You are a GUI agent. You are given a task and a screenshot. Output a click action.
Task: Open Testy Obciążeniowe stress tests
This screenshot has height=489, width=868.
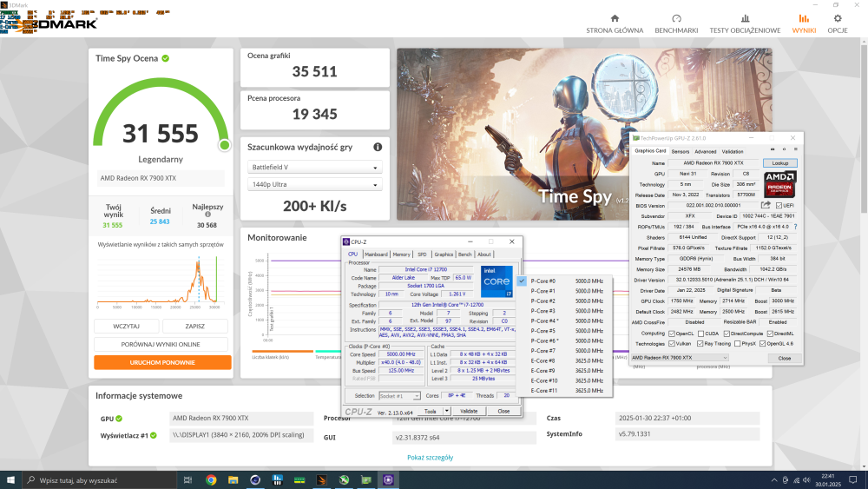(744, 23)
